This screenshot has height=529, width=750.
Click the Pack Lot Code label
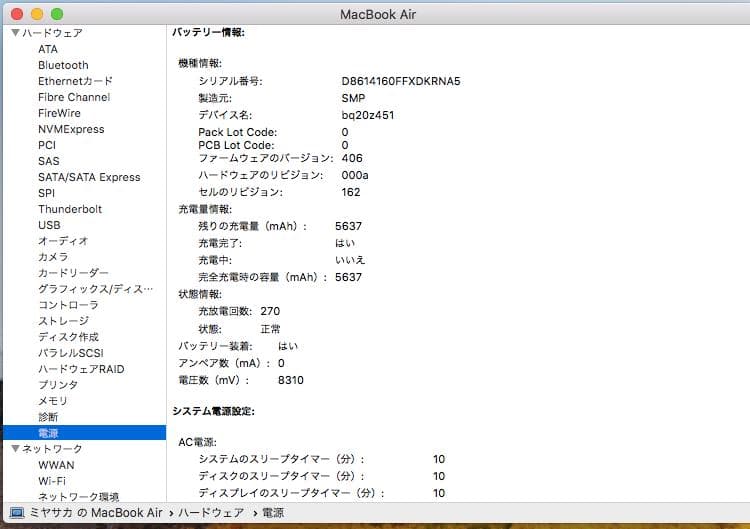(238, 132)
